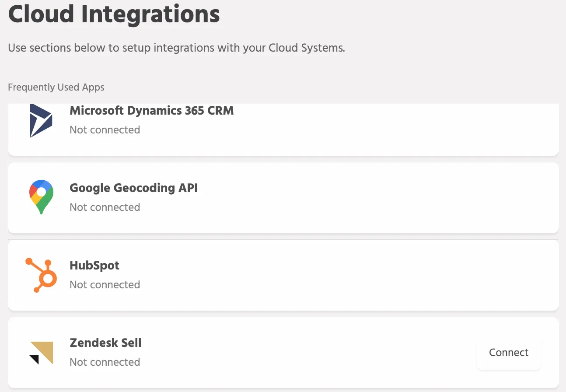Click Not connected status under Google Geocoding
Image resolution: width=566 pixels, height=392 pixels.
pyautogui.click(x=105, y=207)
